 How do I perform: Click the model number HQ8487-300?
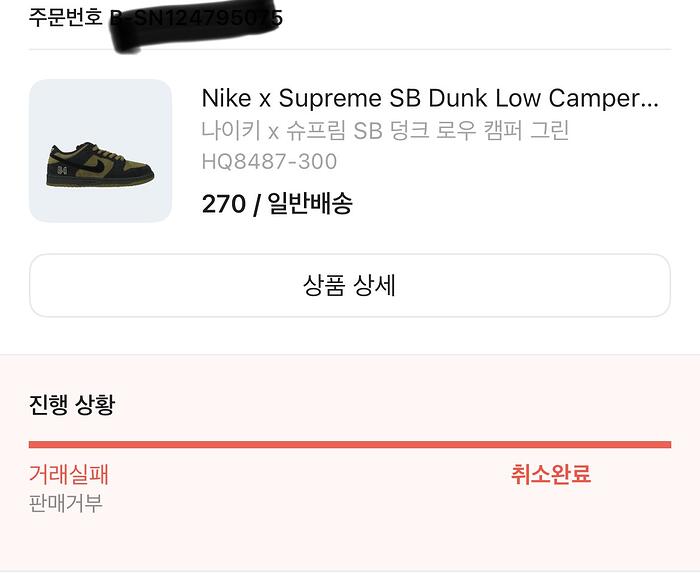(x=269, y=162)
